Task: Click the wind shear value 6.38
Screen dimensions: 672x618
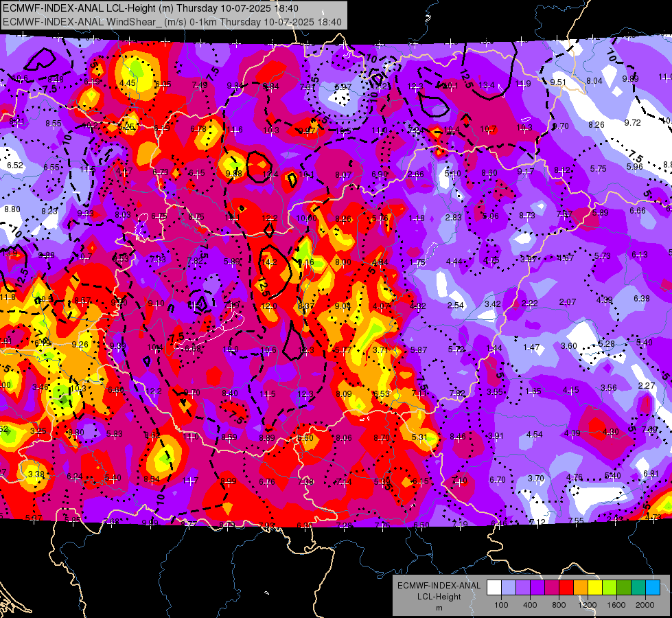Action: click(642, 298)
